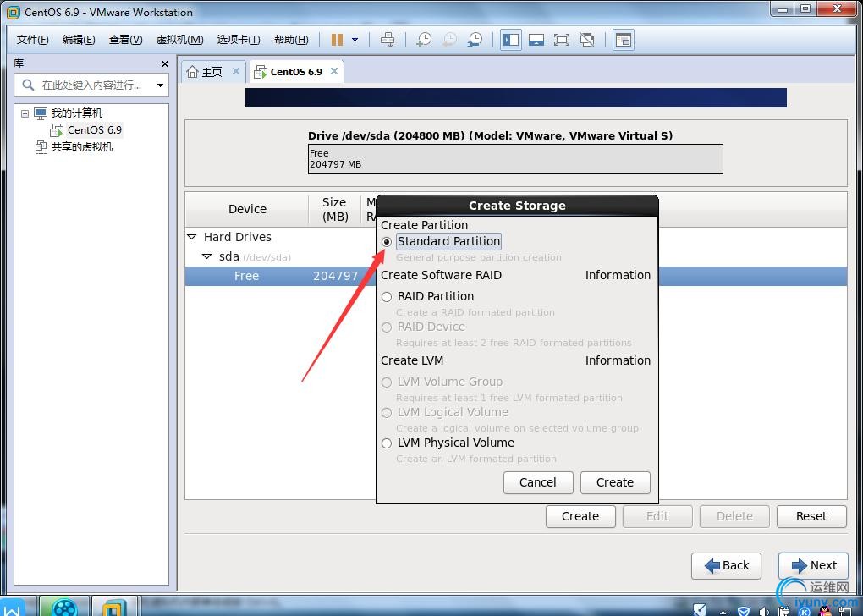This screenshot has width=863, height=616.
Task: Click the unity mode toolbar icon
Action: point(587,40)
